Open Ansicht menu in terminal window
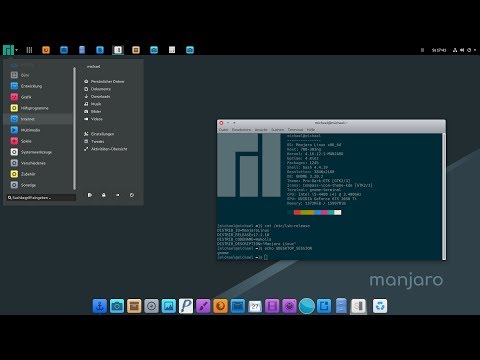480x360 pixels. click(x=261, y=130)
